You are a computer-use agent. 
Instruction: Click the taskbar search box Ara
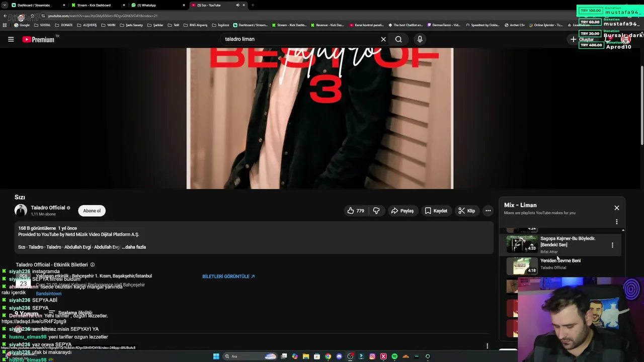(x=250, y=356)
